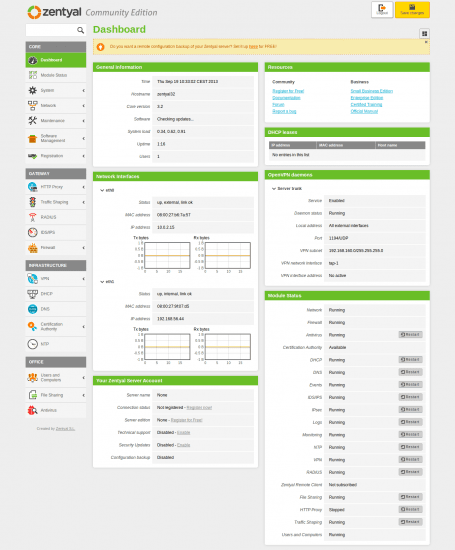Screen dimensions: 455x550
Task: Click the 'here' link in backup banner
Action: (x=253, y=46)
